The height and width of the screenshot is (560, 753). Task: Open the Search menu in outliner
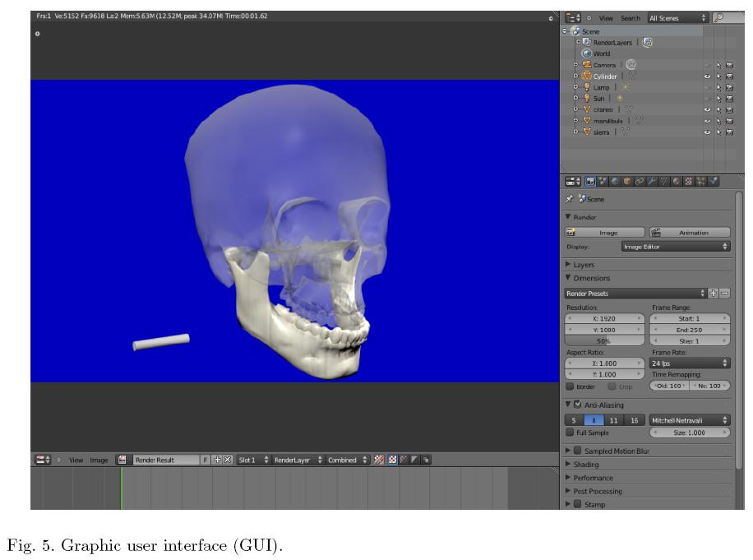(630, 18)
